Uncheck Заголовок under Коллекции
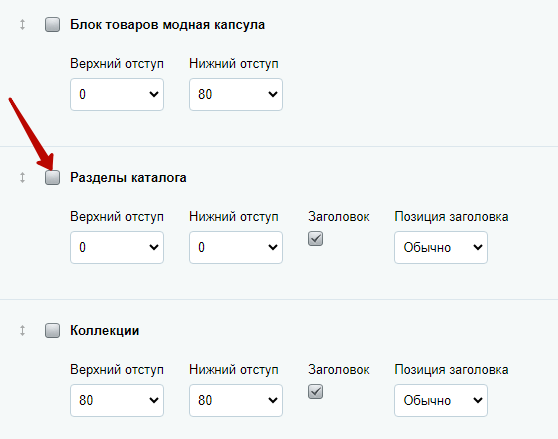The image size is (558, 439). click(315, 392)
